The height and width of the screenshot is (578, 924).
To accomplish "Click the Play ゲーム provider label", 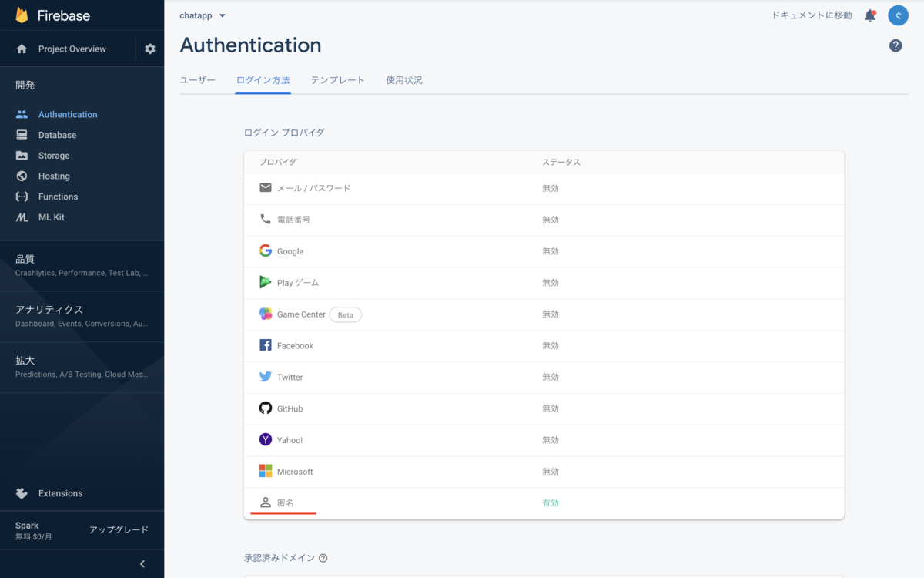I will tap(298, 283).
